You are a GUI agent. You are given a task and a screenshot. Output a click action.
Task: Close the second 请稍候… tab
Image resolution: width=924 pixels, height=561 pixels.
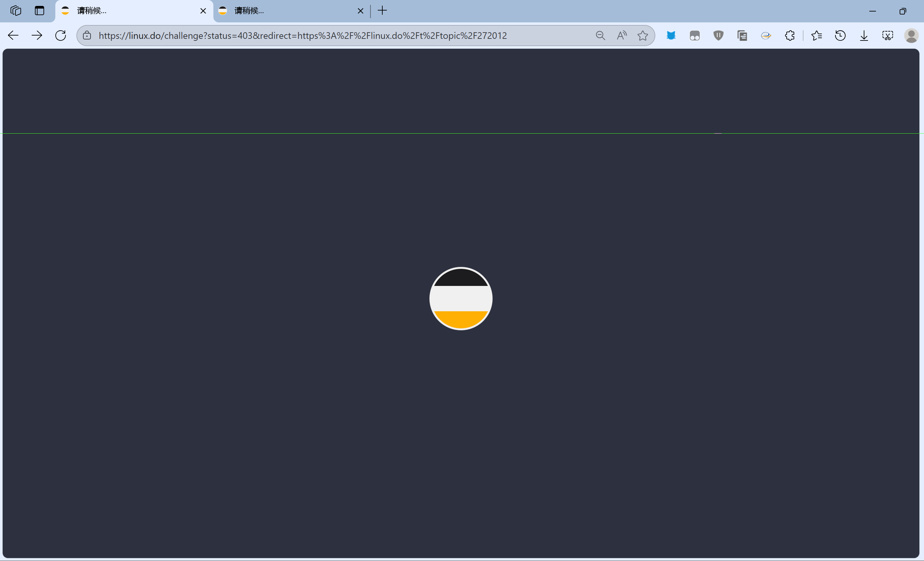tap(360, 11)
